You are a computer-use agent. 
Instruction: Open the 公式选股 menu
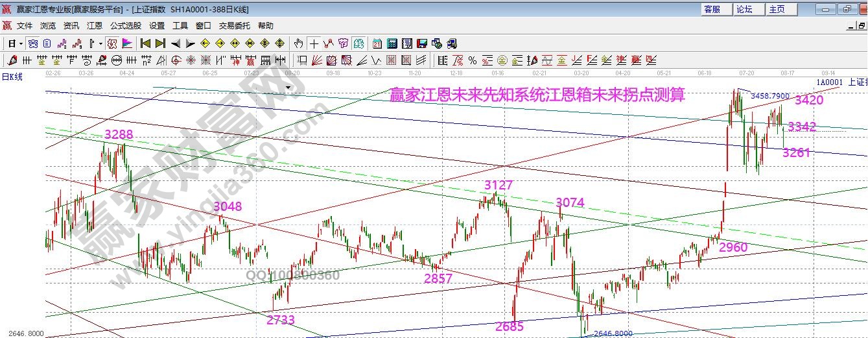click(x=125, y=25)
